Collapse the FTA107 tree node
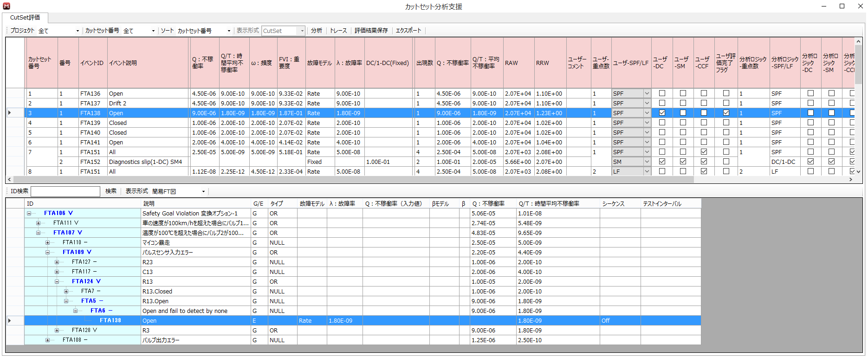The height and width of the screenshot is (358, 868). point(38,233)
